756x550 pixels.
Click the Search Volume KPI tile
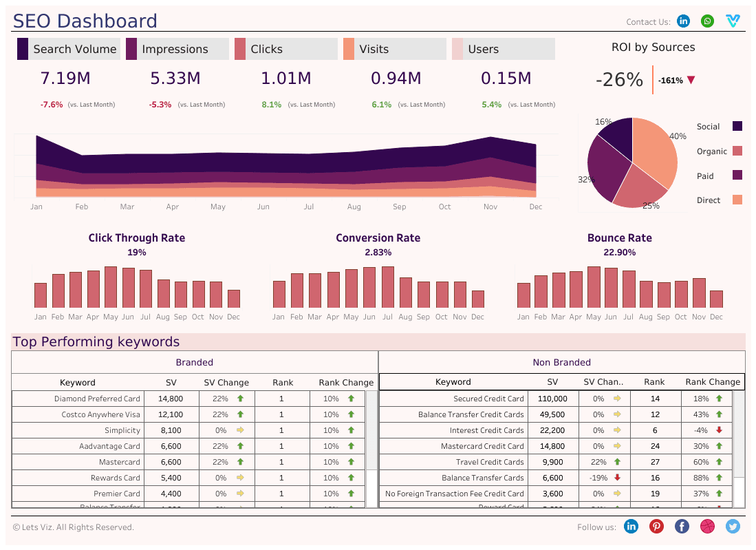(68, 49)
